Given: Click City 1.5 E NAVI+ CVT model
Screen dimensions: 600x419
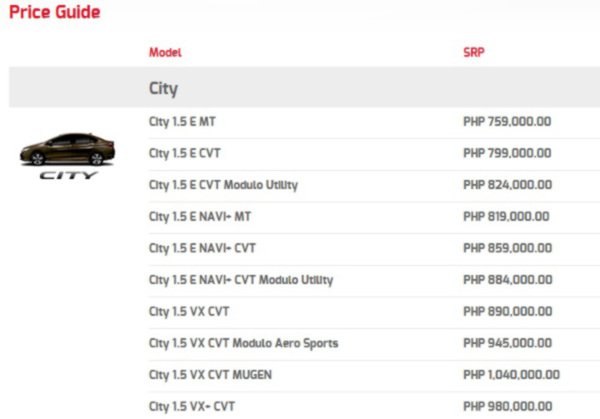Looking at the screenshot, I should tap(202, 248).
